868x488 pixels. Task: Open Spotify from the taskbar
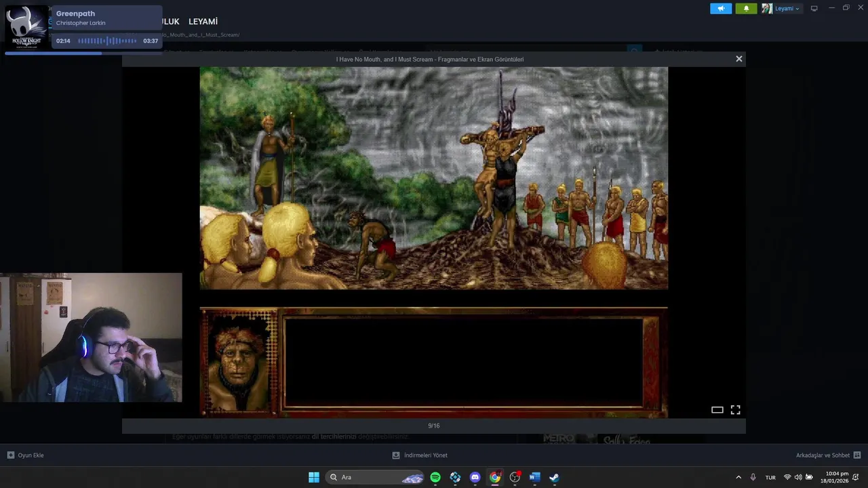(x=435, y=477)
